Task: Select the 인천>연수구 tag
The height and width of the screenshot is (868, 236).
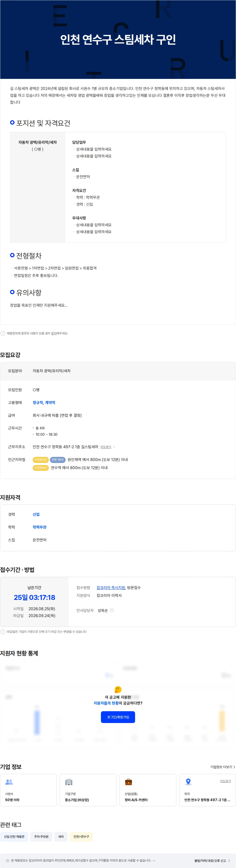Action: [81, 837]
